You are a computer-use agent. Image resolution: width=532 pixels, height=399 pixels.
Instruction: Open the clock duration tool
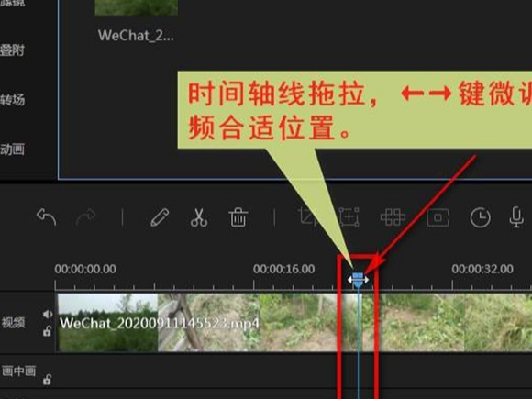click(480, 217)
